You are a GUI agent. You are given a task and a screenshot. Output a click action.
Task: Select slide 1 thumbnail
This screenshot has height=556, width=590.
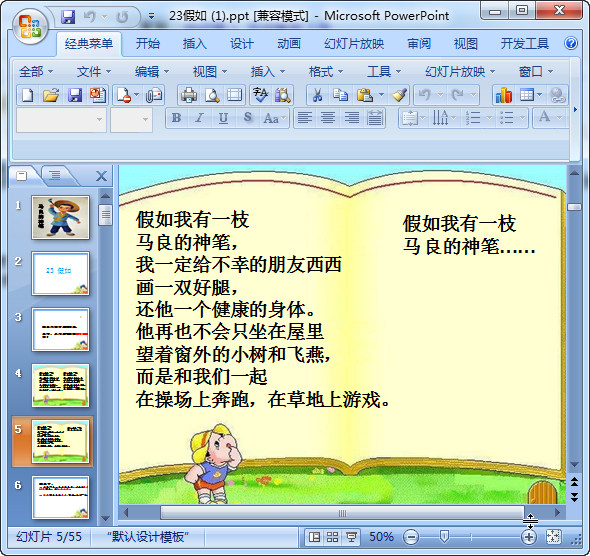pos(61,217)
